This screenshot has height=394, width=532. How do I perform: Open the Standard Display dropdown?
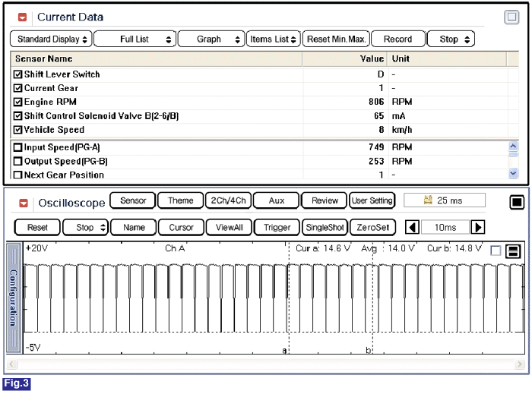51,39
